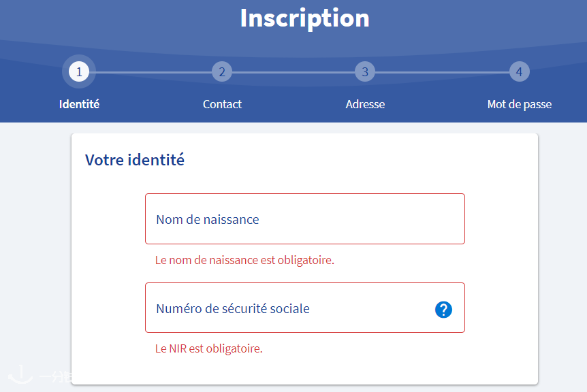Click the watermark logo icon at bottom-left

click(x=20, y=374)
